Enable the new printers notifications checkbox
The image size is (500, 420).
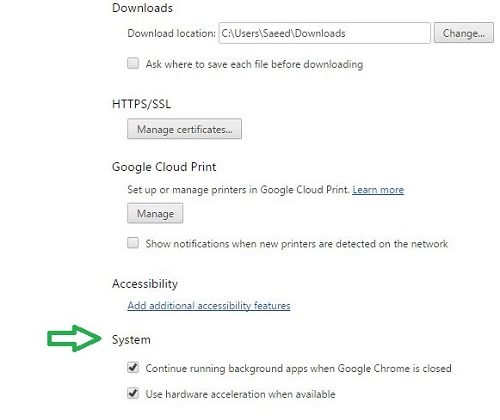(133, 243)
